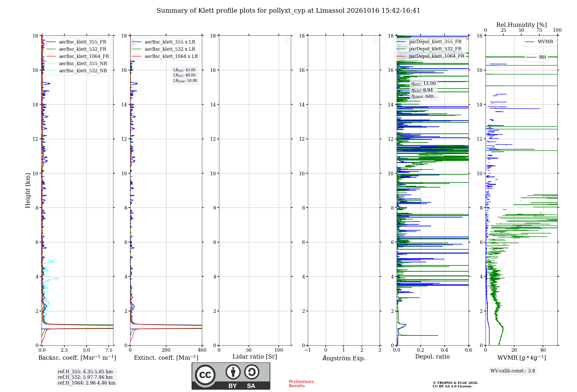Click the Depol. ratio axis label
The width and height of the screenshot is (577, 392).
coord(432,357)
